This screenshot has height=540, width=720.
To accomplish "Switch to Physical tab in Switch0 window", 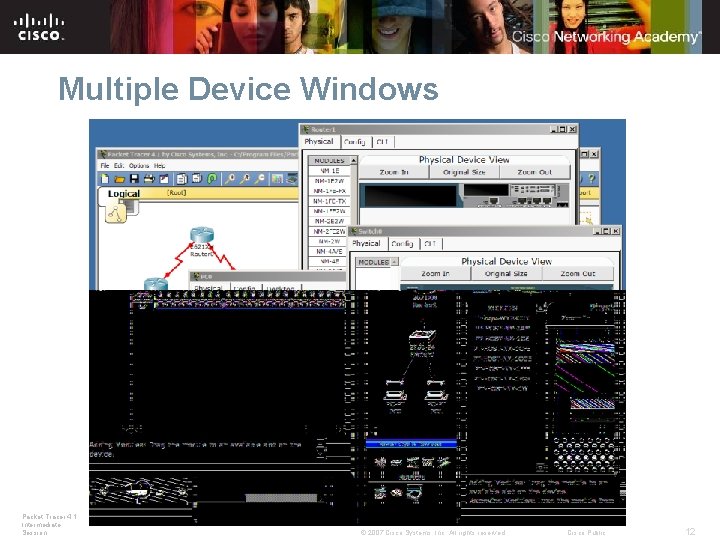I will point(366,243).
